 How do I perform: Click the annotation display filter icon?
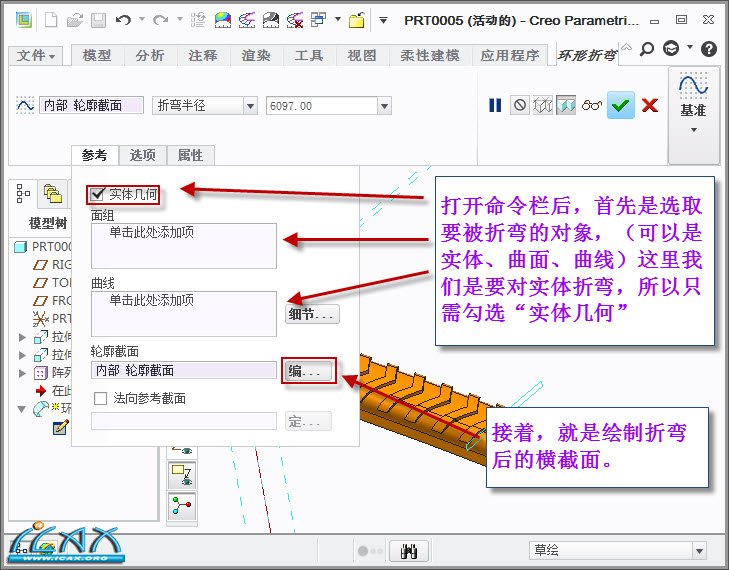pos(182,475)
